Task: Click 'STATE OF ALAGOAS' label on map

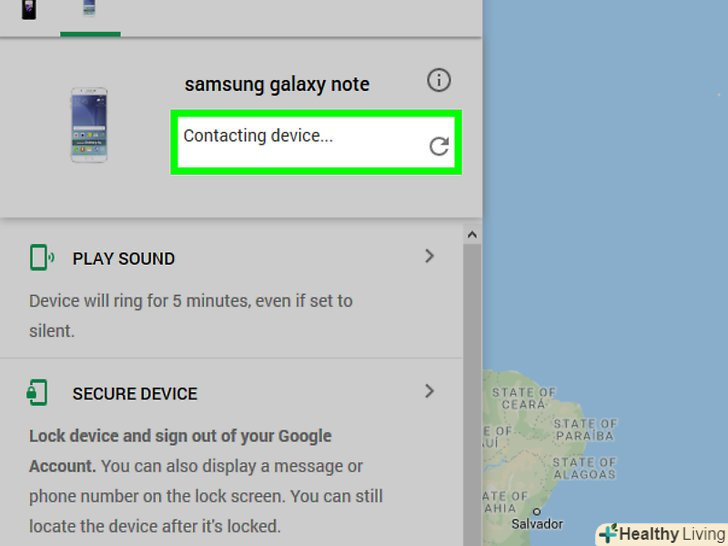Action: (584, 468)
